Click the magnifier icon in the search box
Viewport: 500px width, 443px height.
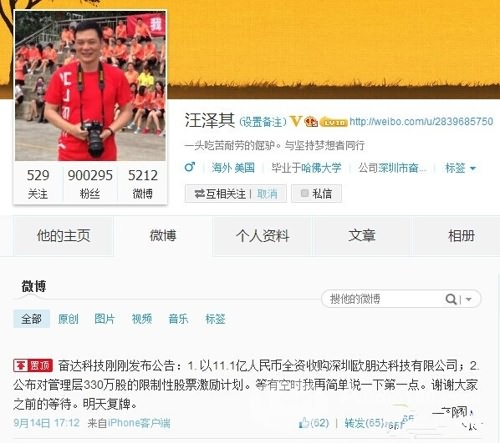tap(451, 299)
